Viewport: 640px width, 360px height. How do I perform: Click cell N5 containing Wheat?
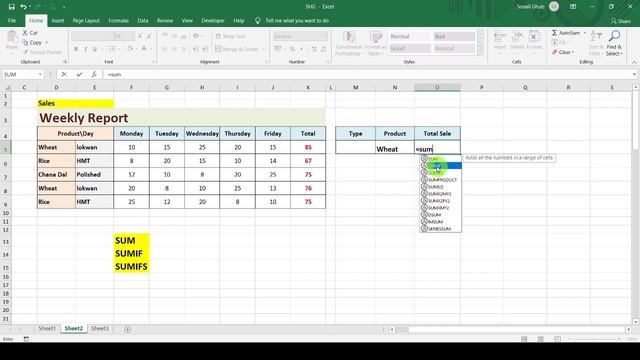coord(395,148)
